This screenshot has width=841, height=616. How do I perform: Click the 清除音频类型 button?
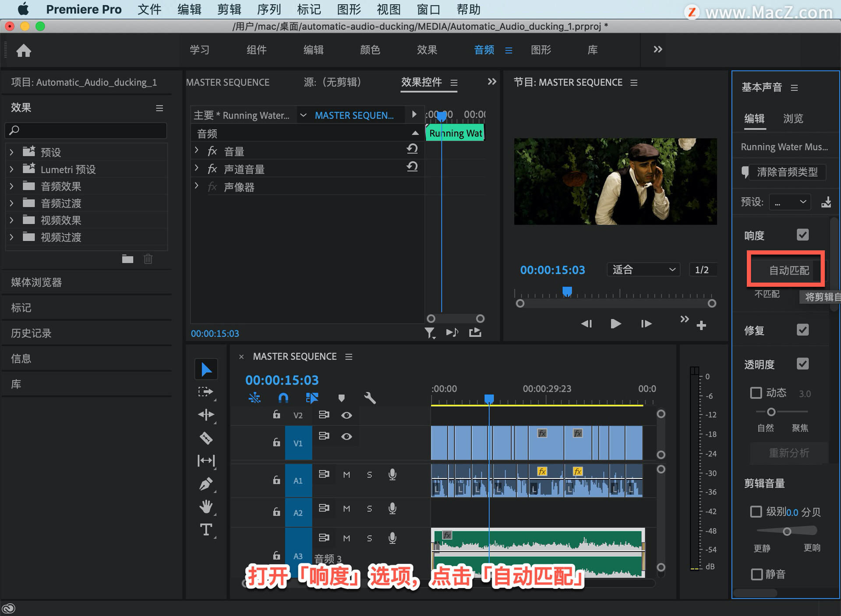pos(787,172)
